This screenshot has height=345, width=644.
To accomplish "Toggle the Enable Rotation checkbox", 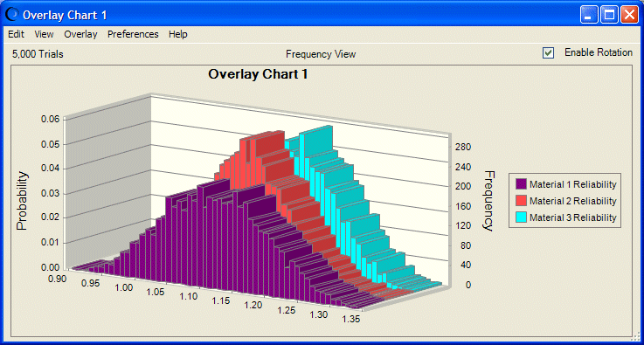I will point(548,53).
